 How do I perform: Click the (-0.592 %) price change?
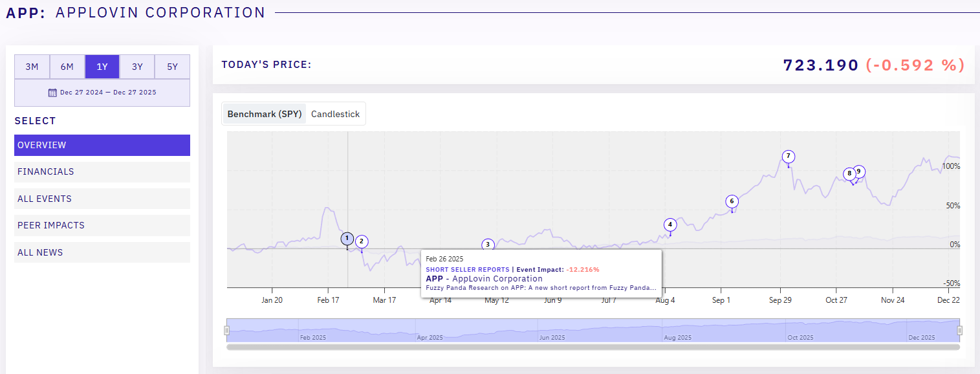point(915,65)
